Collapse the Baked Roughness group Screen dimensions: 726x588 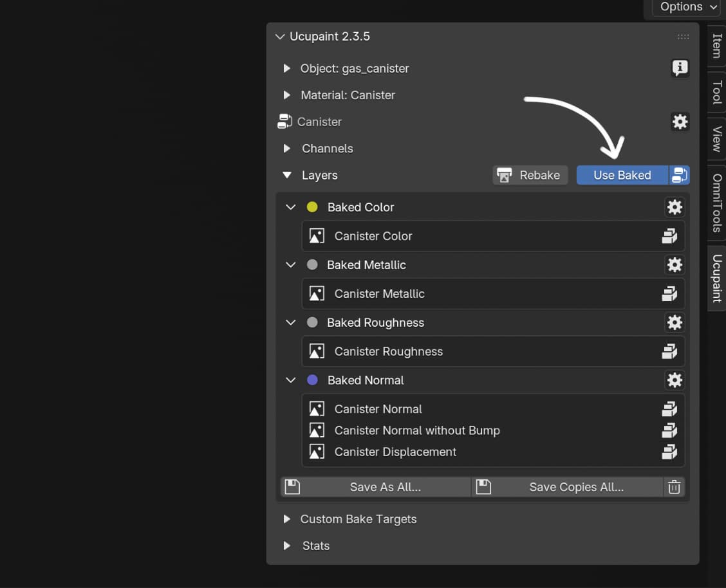pyautogui.click(x=290, y=322)
